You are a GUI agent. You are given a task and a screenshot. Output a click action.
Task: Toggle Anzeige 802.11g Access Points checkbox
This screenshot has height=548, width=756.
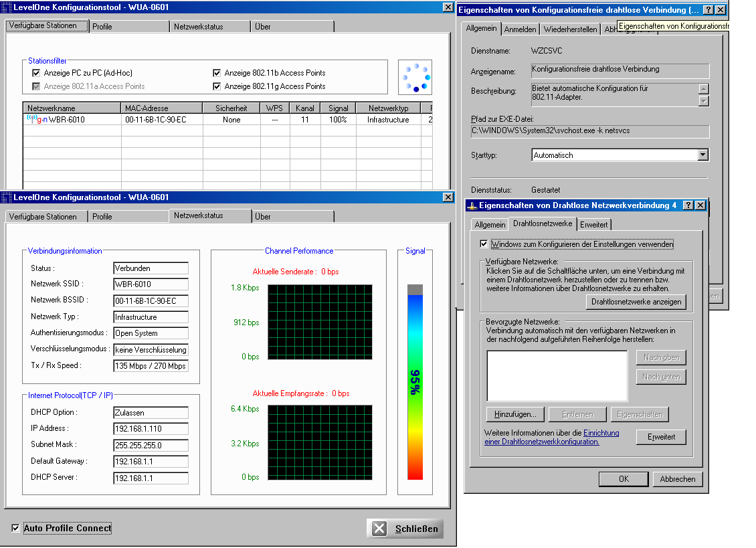217,86
